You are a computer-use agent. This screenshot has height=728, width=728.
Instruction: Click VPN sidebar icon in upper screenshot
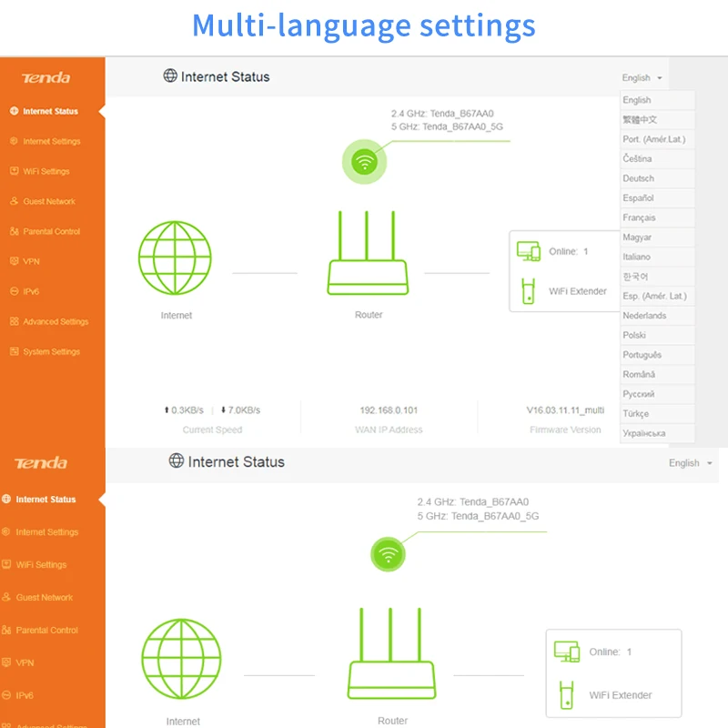14,261
